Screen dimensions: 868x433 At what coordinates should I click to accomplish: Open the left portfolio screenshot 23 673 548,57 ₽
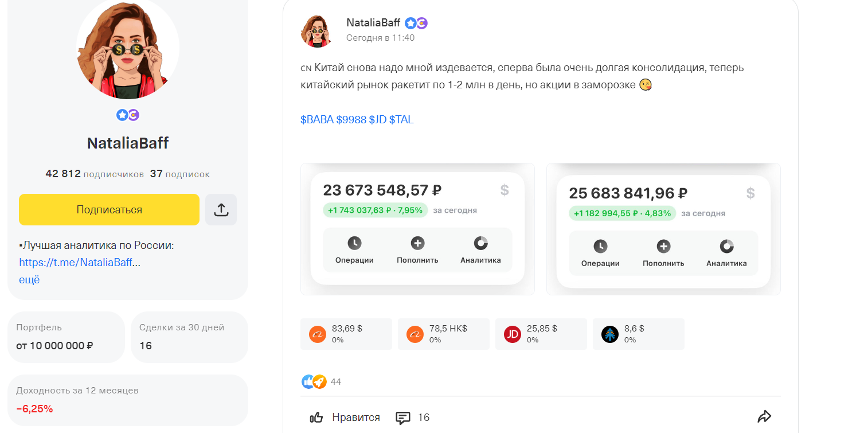click(x=417, y=229)
